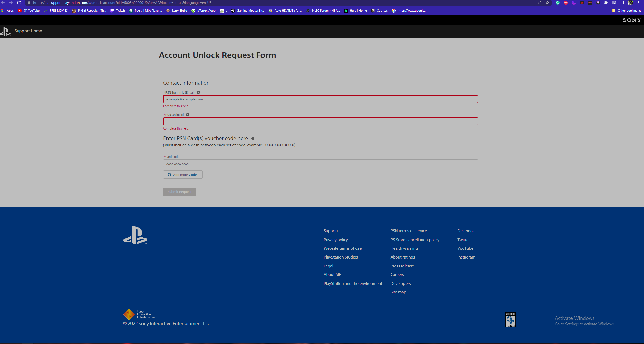Screen dimensions: 644x344
Task: Open the Courses bookmark
Action: click(379, 11)
